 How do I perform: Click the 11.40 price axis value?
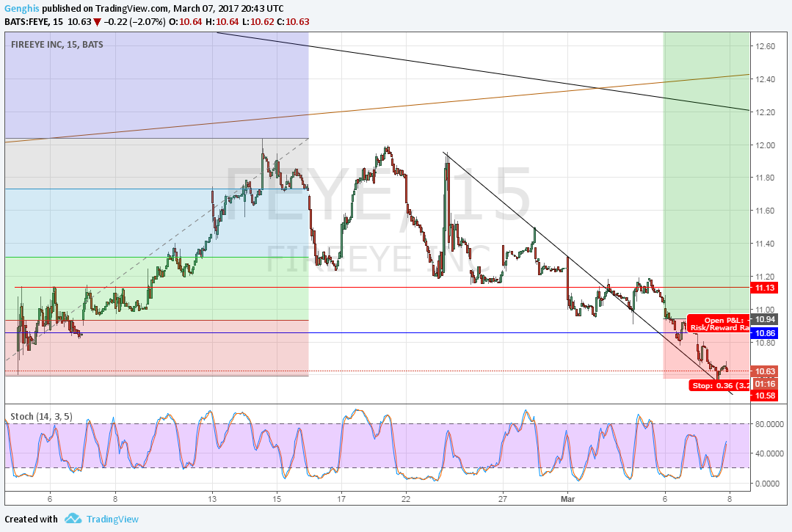[x=765, y=244]
